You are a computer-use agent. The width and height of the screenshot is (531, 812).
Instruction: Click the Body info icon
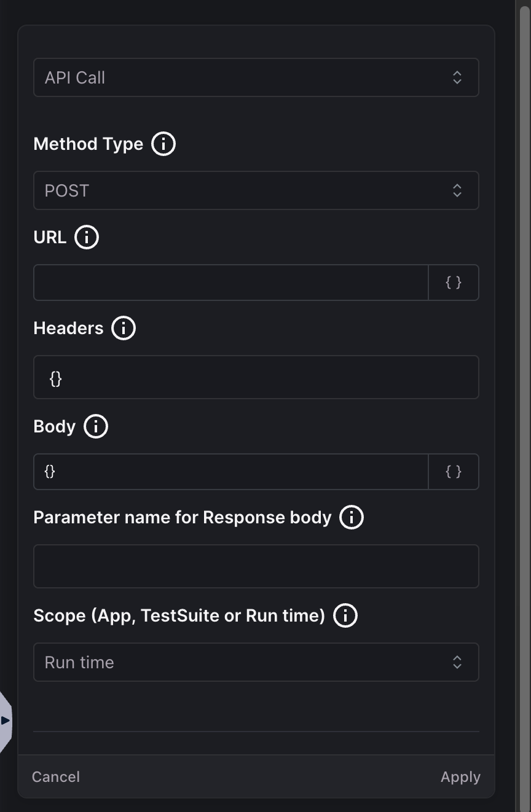96,426
